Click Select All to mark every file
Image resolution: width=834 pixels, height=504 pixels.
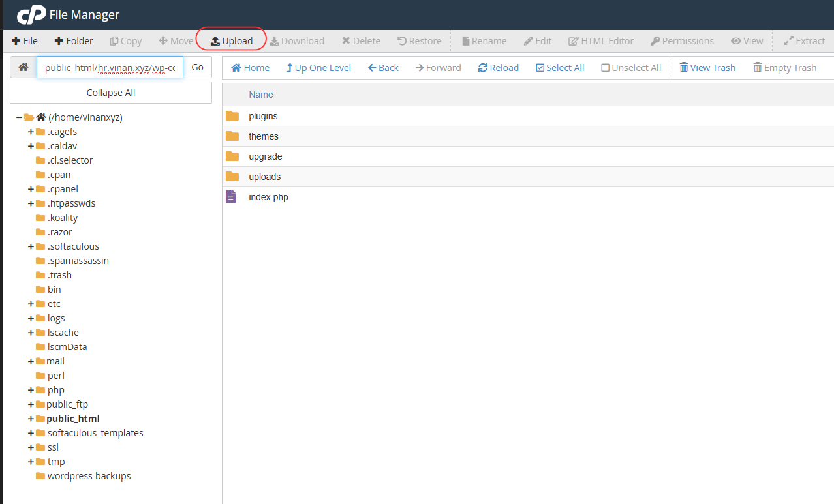[x=559, y=67]
